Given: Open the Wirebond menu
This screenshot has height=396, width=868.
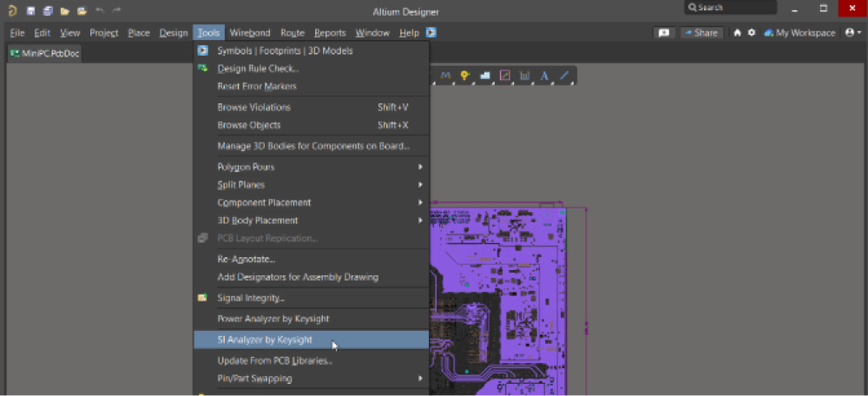Looking at the screenshot, I should click(x=250, y=33).
